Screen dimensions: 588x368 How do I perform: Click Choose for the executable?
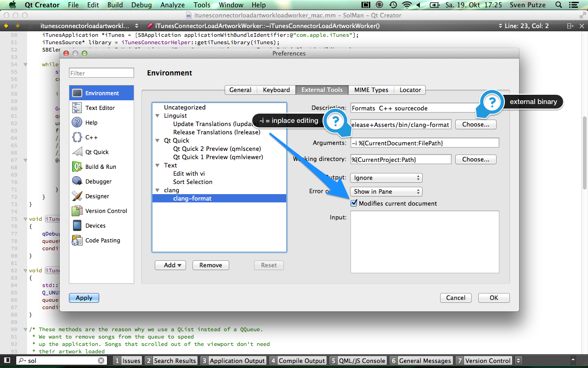point(476,124)
